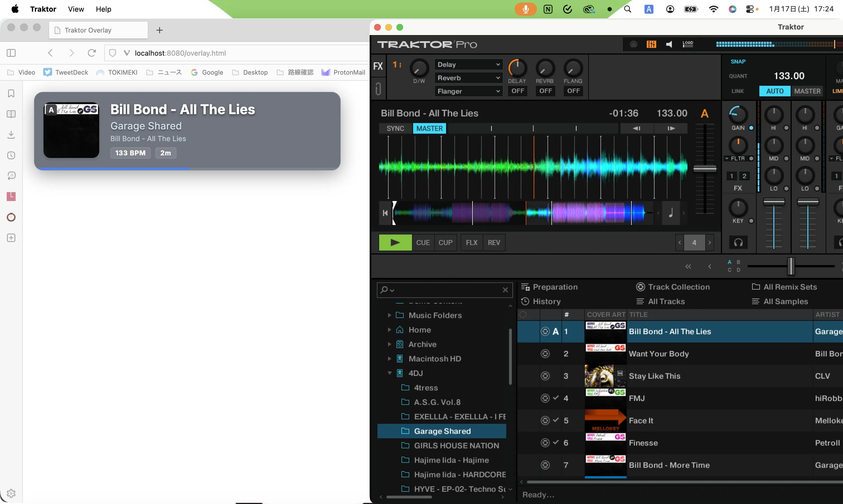Collapse the 4DJ drive tree node
The width and height of the screenshot is (843, 504).
(389, 373)
